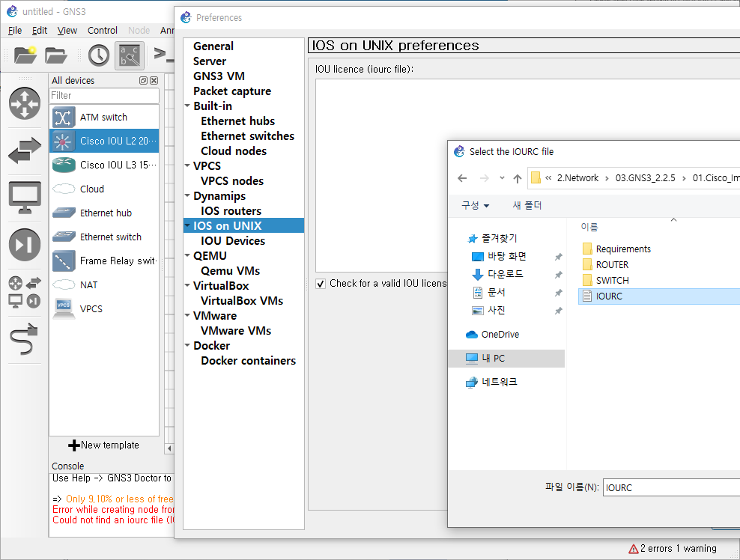Browse all devices sidebar icon

click(x=25, y=292)
